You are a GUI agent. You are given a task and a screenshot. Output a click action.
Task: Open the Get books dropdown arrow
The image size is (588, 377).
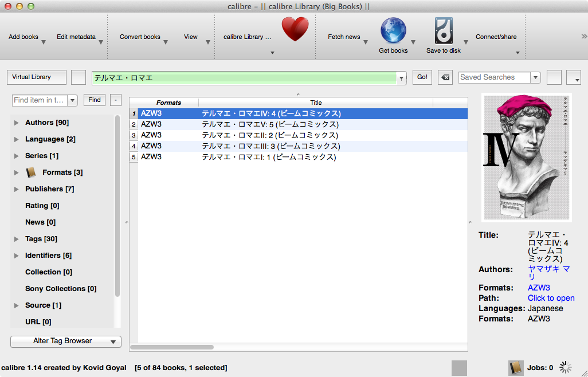click(x=413, y=42)
